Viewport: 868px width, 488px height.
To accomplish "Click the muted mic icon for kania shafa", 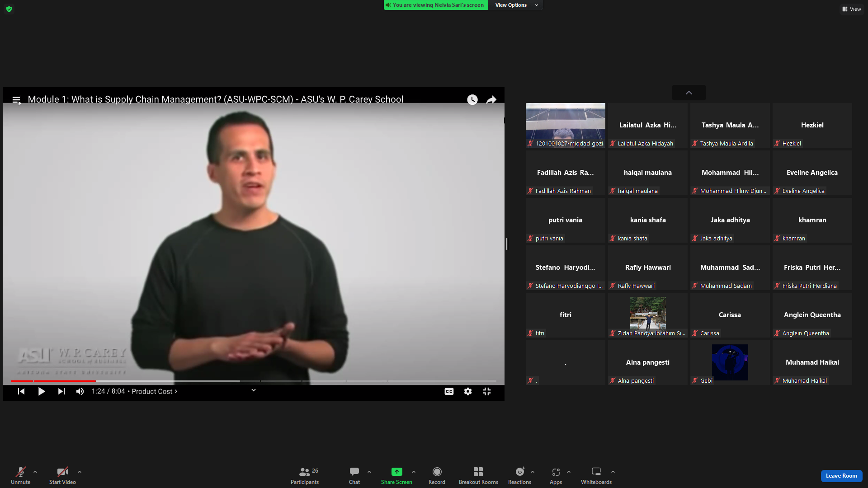I will pyautogui.click(x=613, y=238).
